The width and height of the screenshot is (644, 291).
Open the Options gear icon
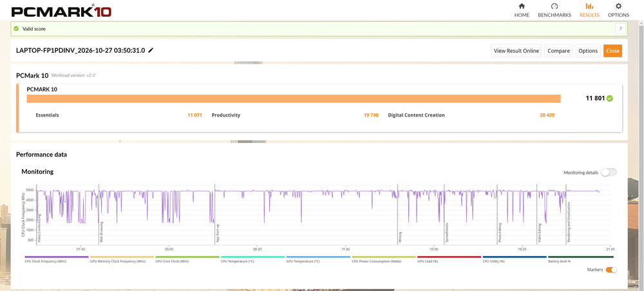[x=618, y=6]
